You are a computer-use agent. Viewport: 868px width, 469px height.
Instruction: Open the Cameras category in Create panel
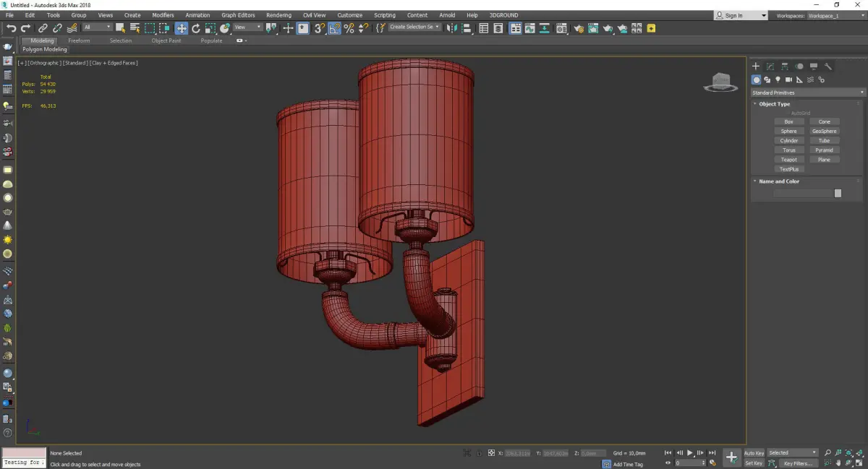788,79
